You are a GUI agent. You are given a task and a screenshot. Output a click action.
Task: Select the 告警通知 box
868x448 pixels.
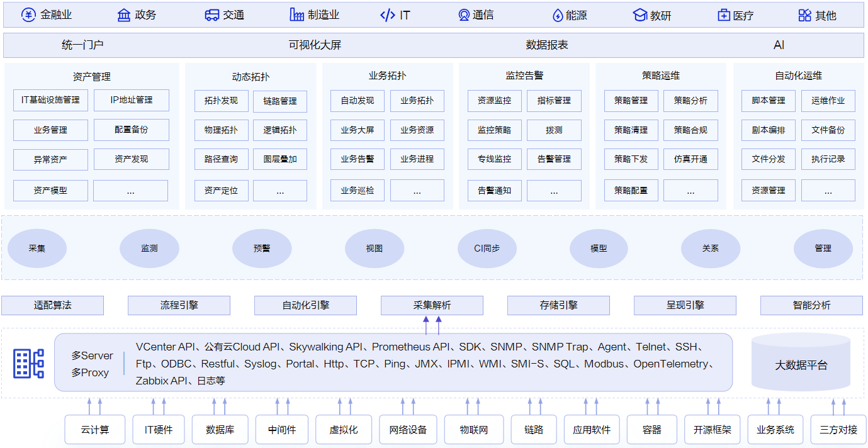tap(495, 190)
